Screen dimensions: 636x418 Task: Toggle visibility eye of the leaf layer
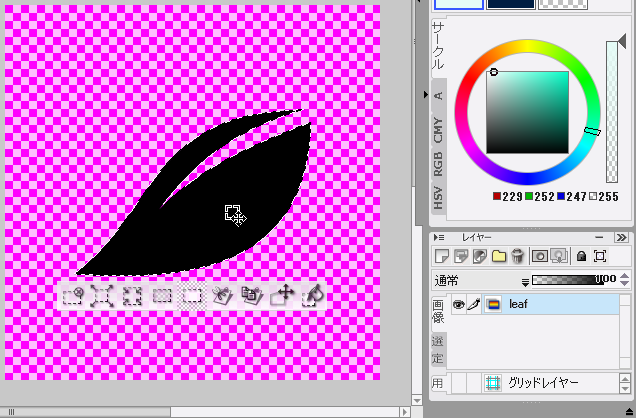pos(459,304)
